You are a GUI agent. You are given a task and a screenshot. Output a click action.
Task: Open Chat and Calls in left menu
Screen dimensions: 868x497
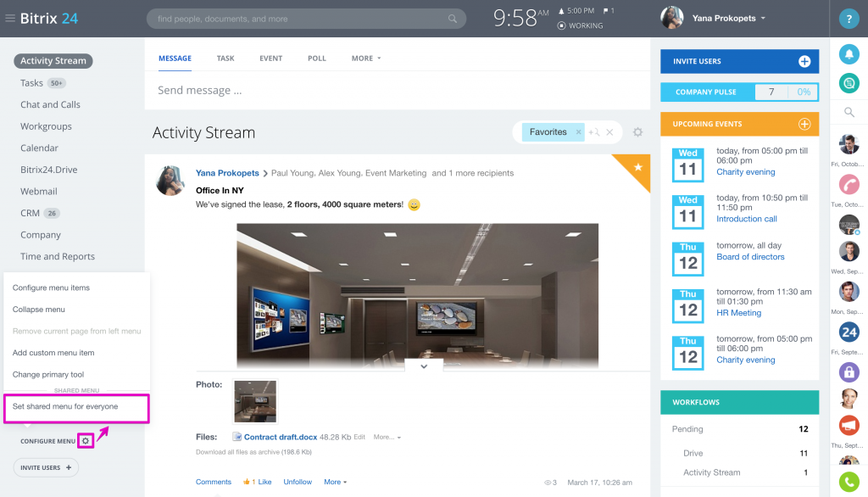(50, 104)
